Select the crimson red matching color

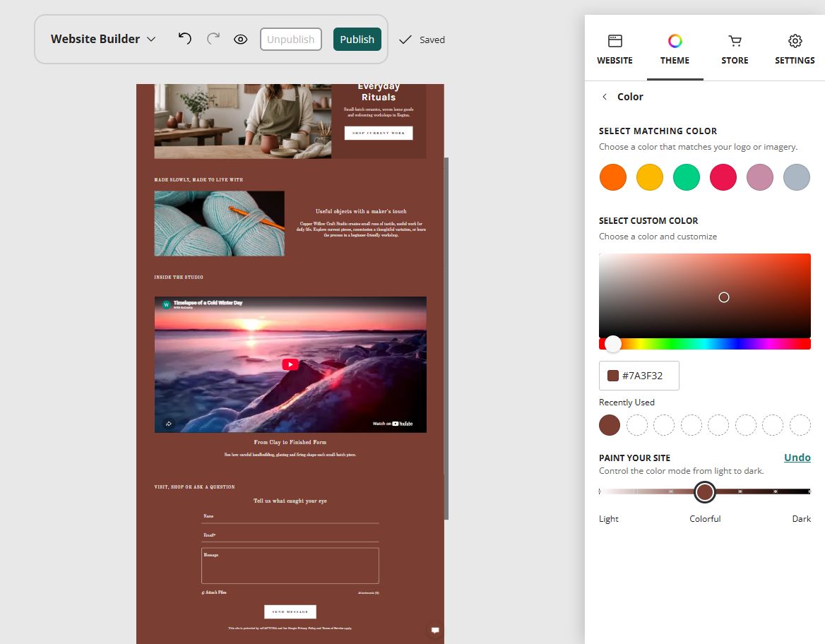pos(723,177)
